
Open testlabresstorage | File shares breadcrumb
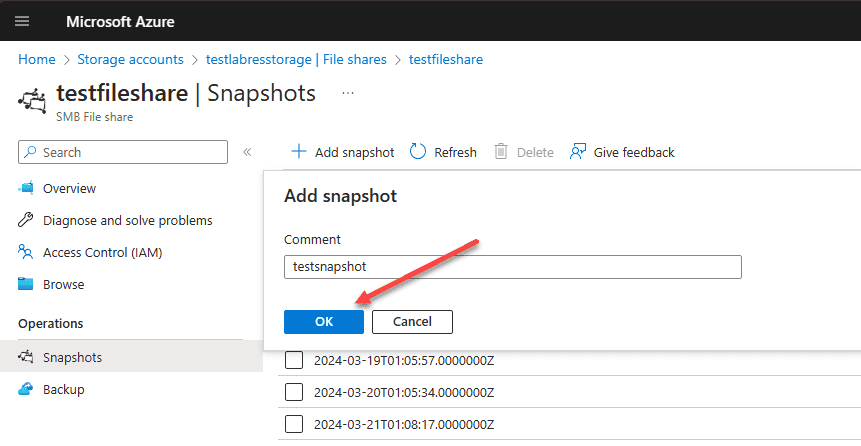tap(296, 59)
